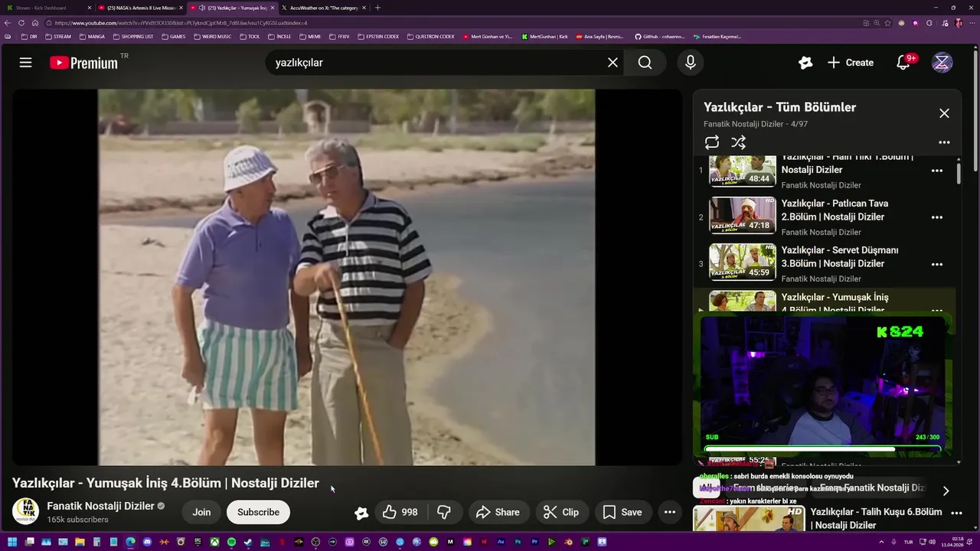Open the Windows Start menu
The height and width of the screenshot is (551, 980).
point(11,542)
